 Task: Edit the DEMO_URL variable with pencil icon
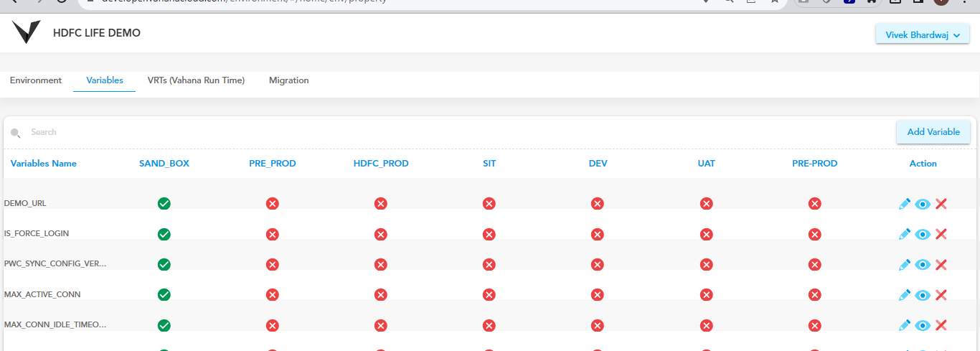[905, 204]
